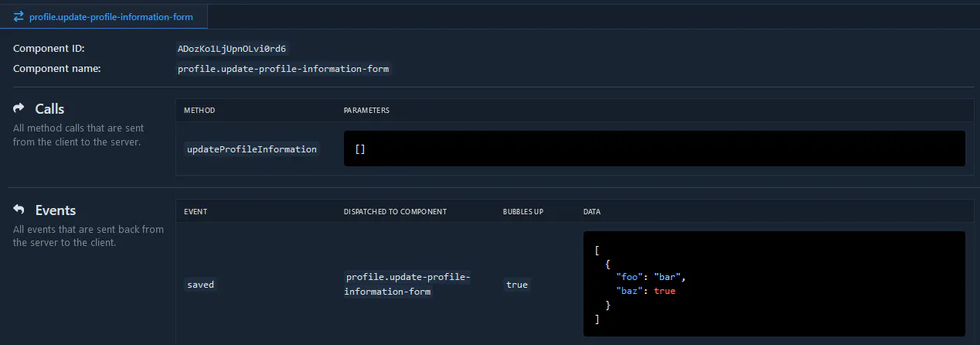Select the component ID value ADozKo1LjUpnOLvi0rd6

232,49
